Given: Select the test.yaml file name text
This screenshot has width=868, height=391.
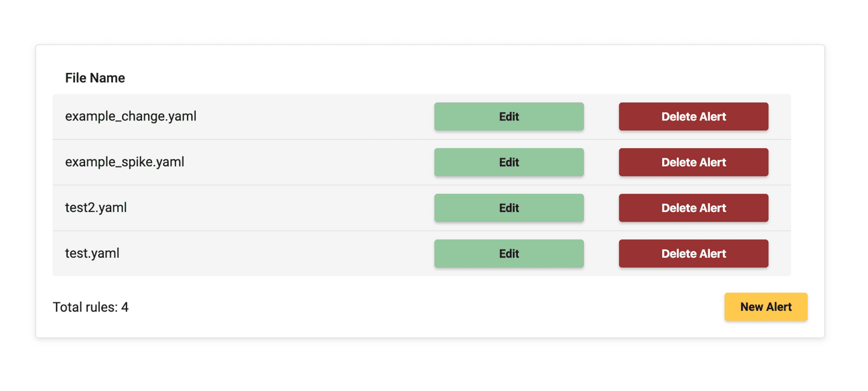Looking at the screenshot, I should [x=92, y=254].
